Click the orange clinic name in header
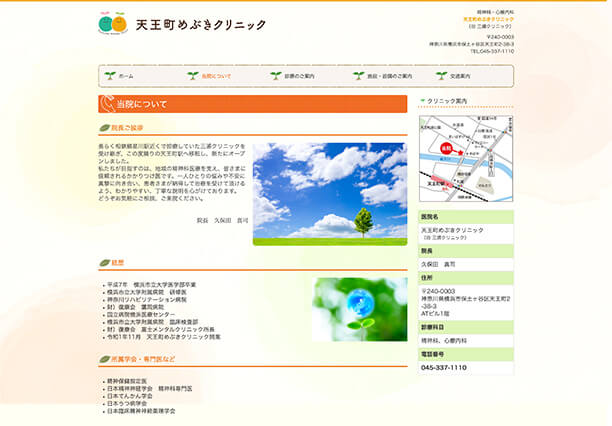The image size is (612, 426). pos(488,19)
